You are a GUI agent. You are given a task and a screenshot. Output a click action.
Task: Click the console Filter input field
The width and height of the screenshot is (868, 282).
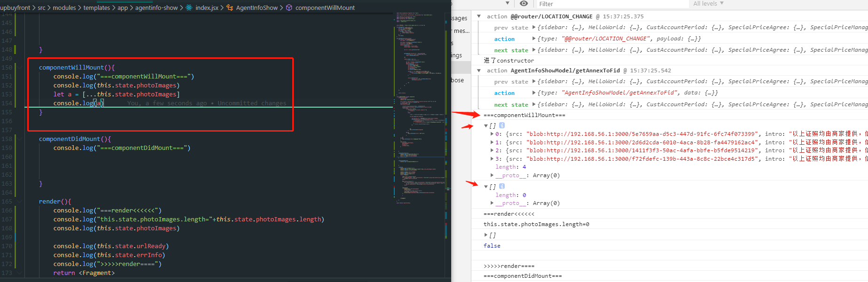click(x=611, y=4)
